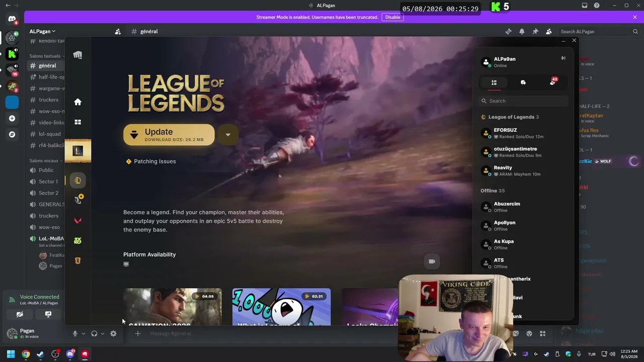644x362 pixels.
Task: Open Google Chrome from the taskbar
Action: (26, 354)
